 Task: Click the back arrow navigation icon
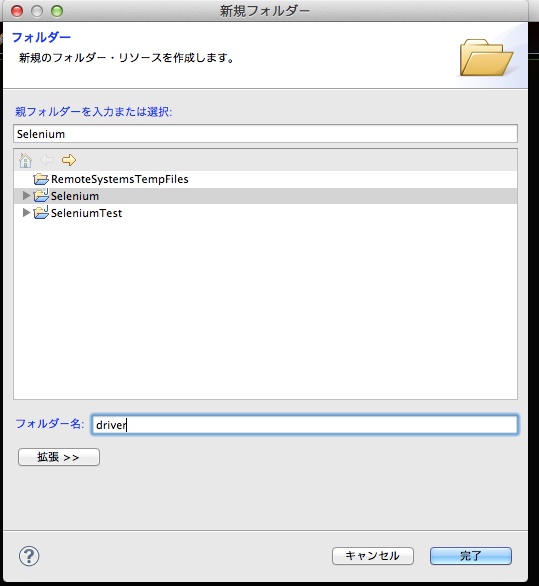click(x=47, y=160)
